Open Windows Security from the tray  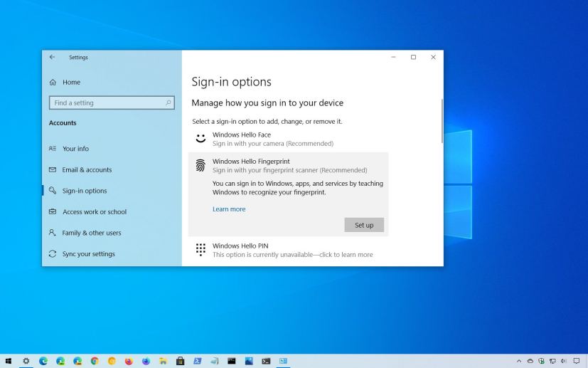(541, 362)
